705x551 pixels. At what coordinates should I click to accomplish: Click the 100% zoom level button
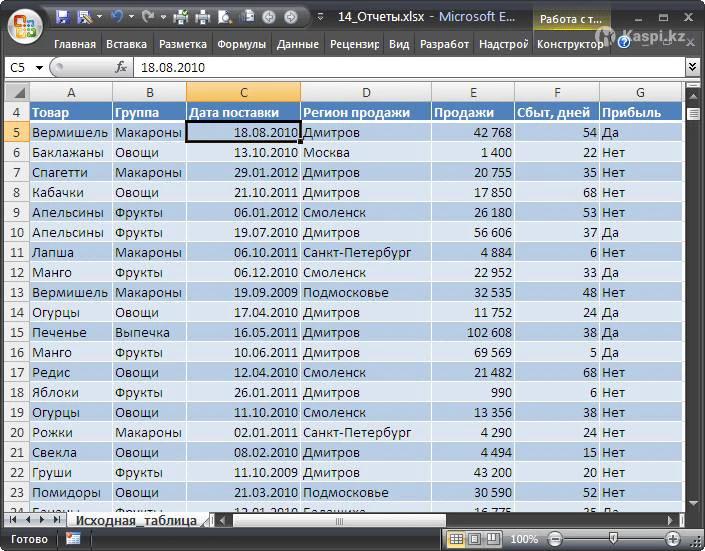coord(524,539)
